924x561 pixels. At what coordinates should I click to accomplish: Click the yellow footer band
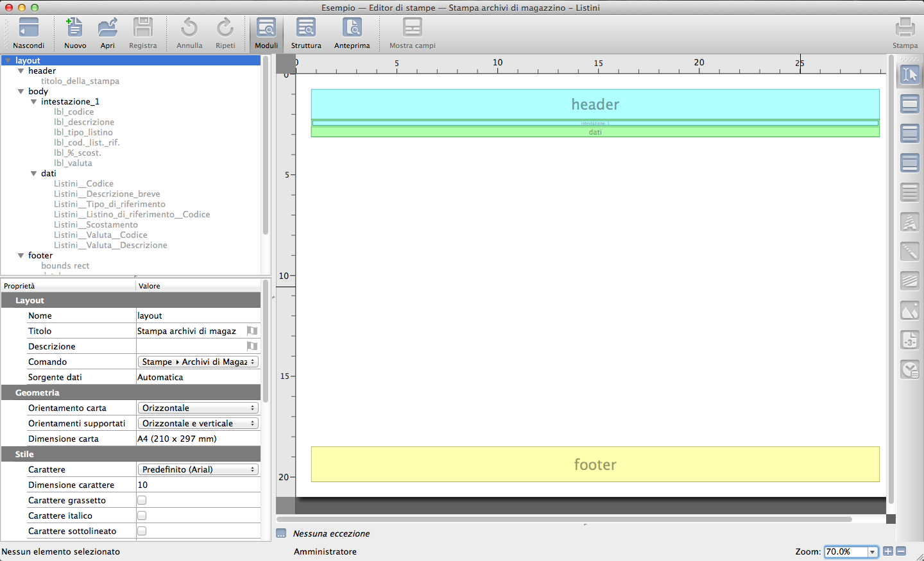[x=595, y=464]
